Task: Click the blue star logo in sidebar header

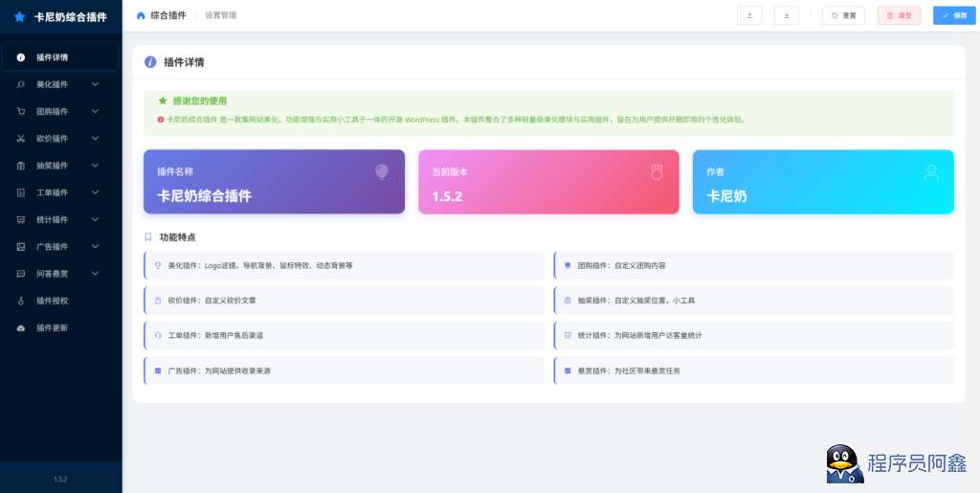Action: (19, 16)
